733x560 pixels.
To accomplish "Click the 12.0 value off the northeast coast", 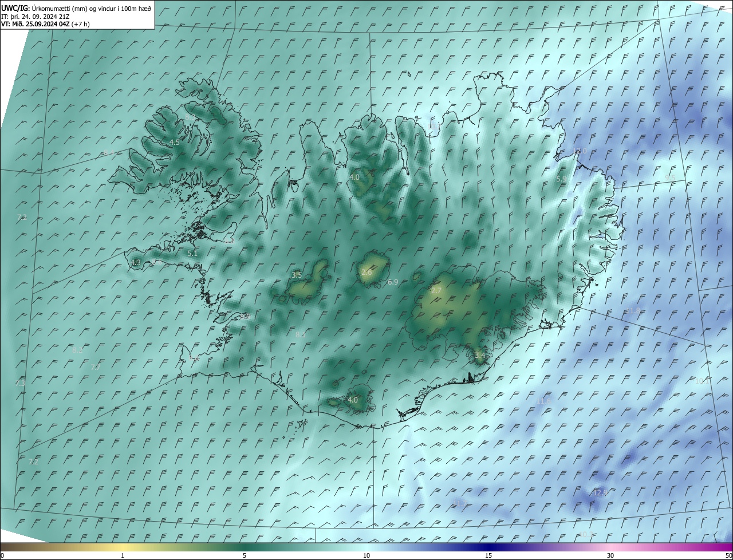I will point(580,151).
